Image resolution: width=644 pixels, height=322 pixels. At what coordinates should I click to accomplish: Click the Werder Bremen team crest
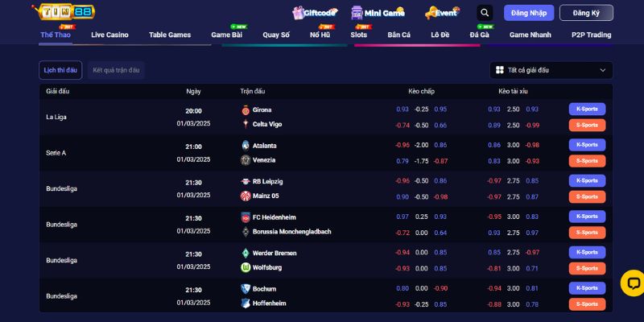[x=246, y=253]
